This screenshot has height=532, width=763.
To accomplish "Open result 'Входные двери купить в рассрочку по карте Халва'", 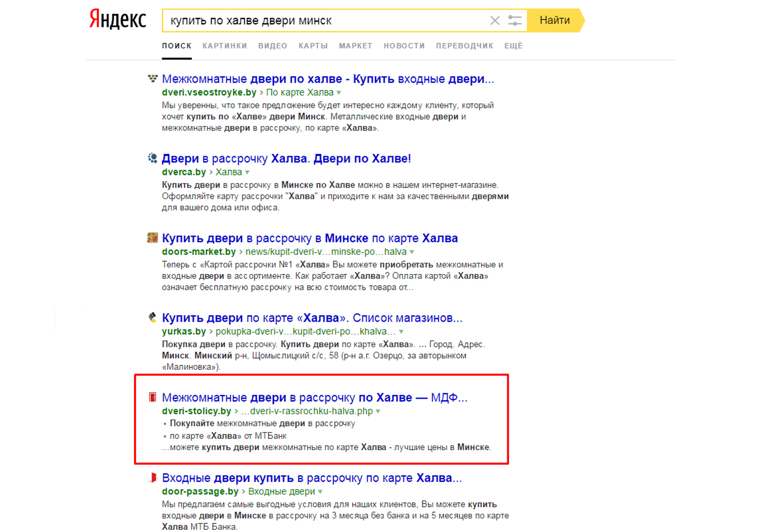I will click(x=312, y=478).
